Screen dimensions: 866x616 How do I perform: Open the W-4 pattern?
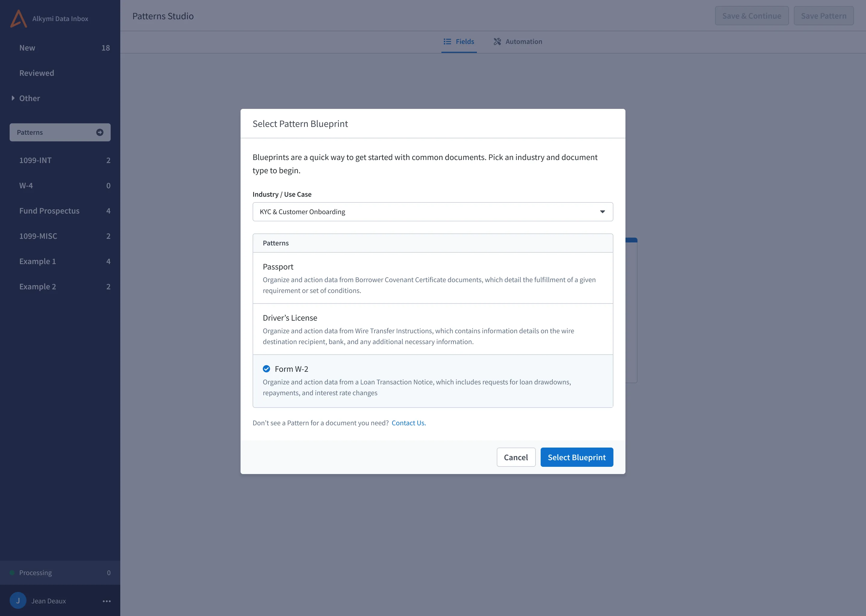coord(60,186)
